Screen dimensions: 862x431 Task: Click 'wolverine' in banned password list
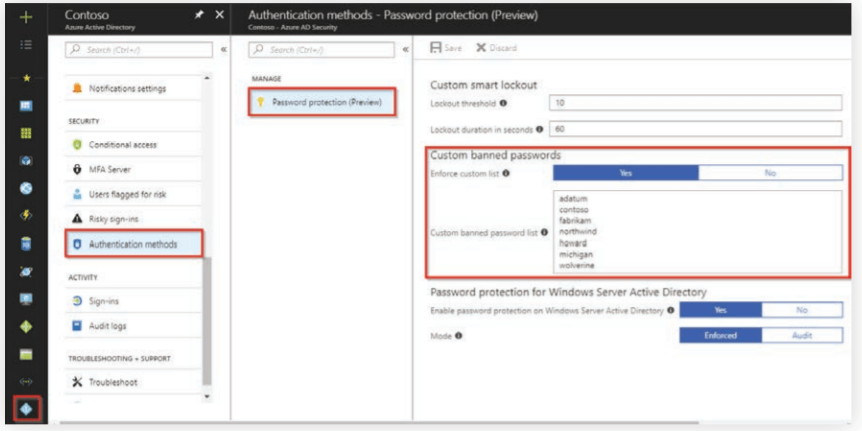[576, 266]
